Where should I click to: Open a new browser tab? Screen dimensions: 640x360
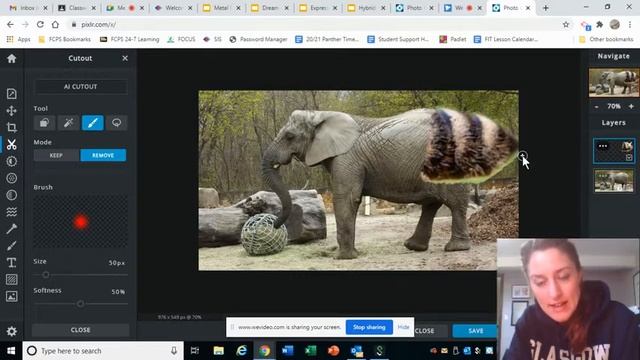pos(545,8)
